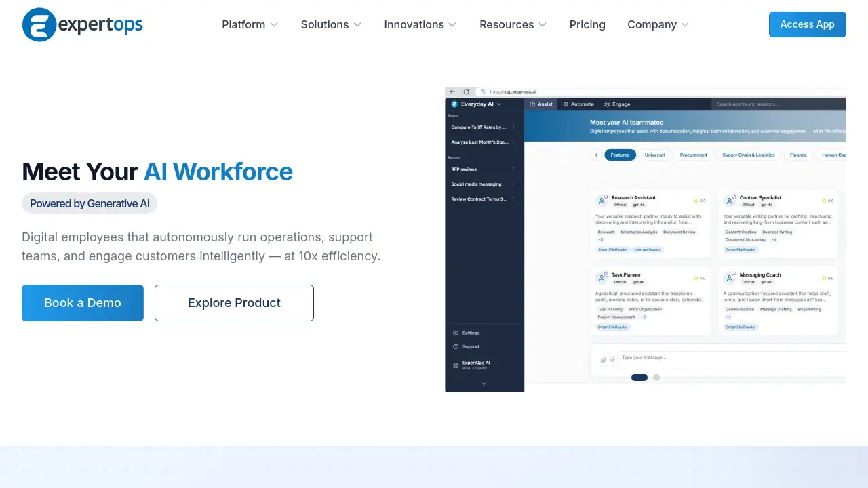868x488 pixels.
Task: Click the category scroll-left chevron
Action: tap(596, 155)
